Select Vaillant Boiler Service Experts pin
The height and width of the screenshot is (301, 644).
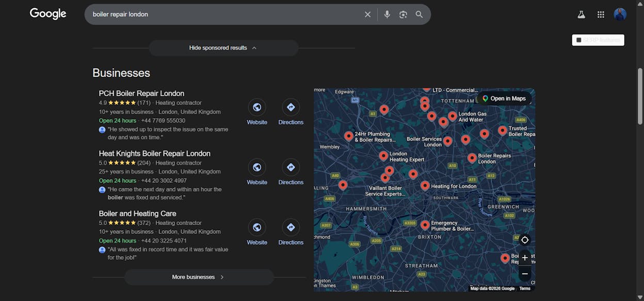tap(385, 178)
